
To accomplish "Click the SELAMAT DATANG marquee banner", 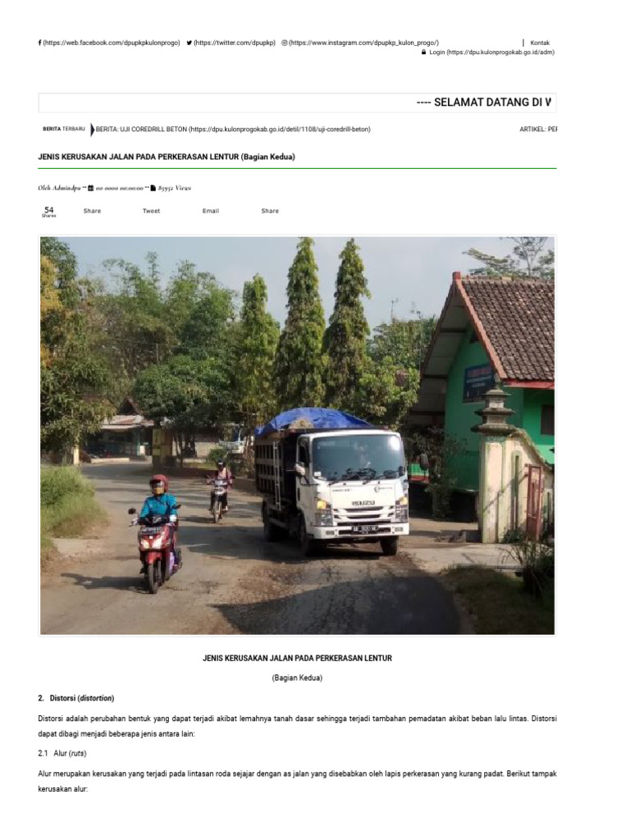I will tap(297, 103).
